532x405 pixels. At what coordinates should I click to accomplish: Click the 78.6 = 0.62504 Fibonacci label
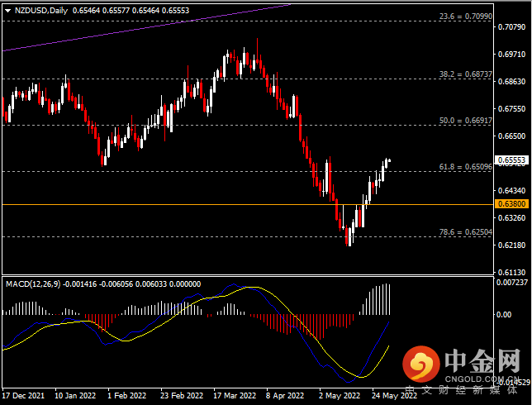click(466, 232)
